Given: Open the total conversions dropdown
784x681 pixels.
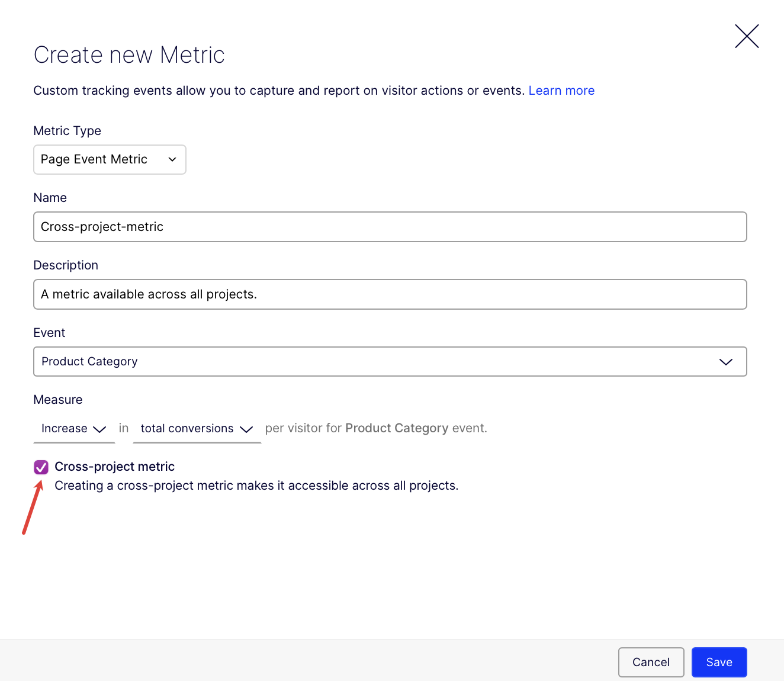Looking at the screenshot, I should (197, 428).
